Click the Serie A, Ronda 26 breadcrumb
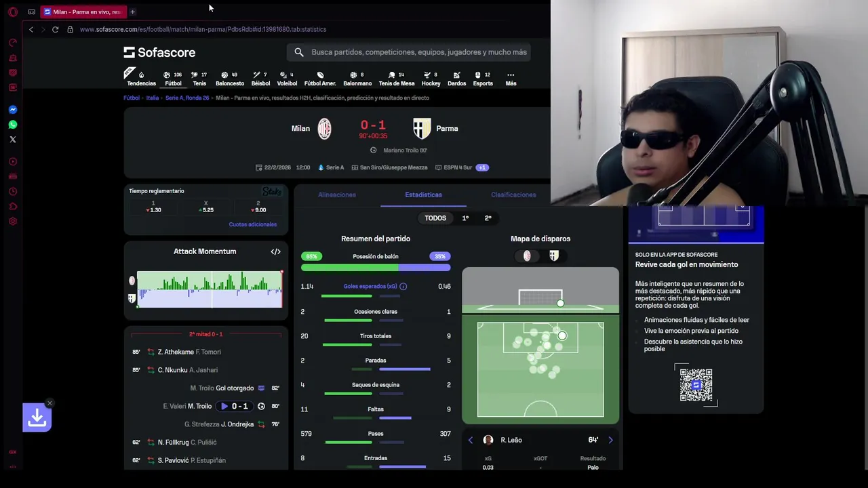868x488 pixels. click(x=187, y=98)
